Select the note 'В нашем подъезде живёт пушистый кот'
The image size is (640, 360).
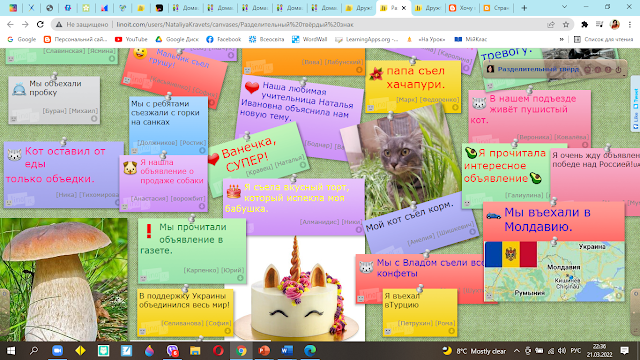pyautogui.click(x=529, y=118)
